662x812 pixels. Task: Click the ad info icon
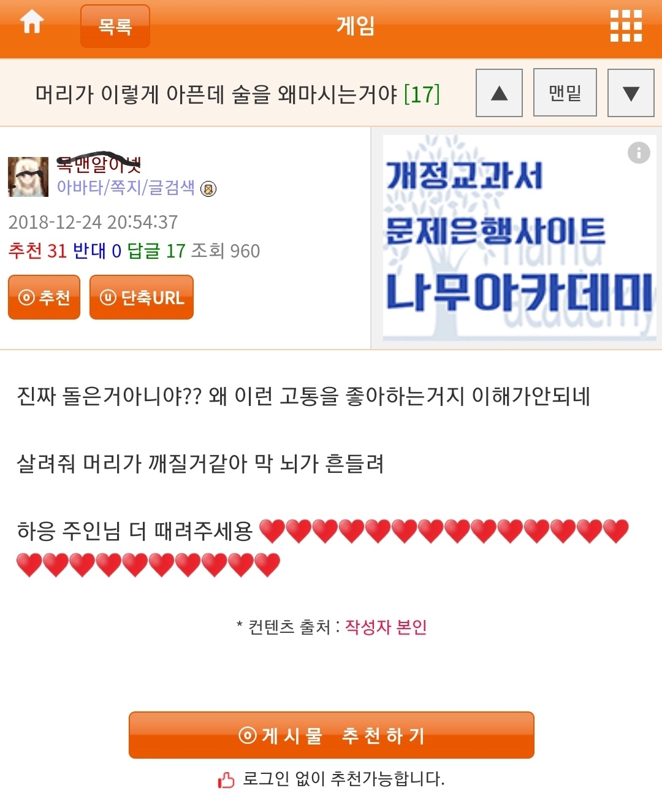[x=639, y=152]
